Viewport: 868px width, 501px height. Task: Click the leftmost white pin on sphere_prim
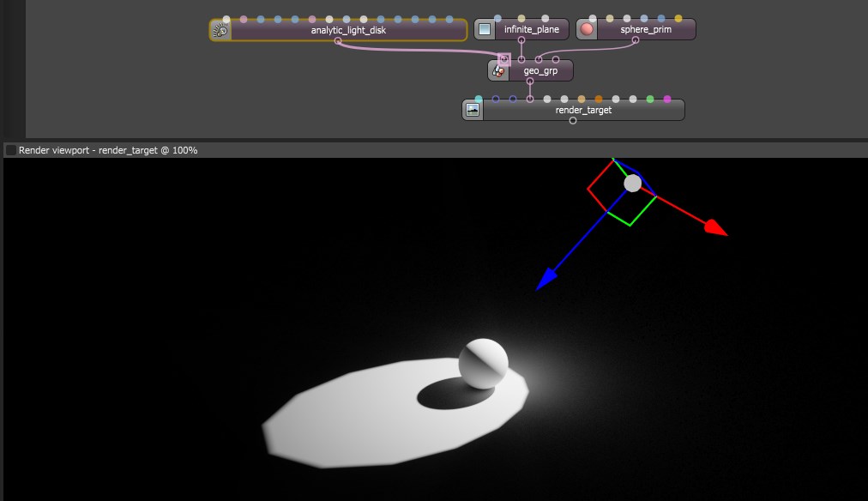[x=593, y=19]
